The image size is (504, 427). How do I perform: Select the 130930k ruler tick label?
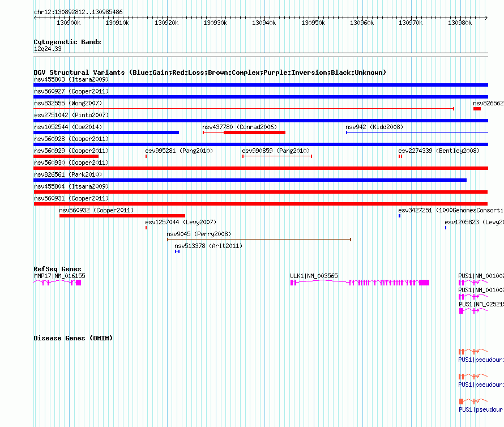pos(215,23)
